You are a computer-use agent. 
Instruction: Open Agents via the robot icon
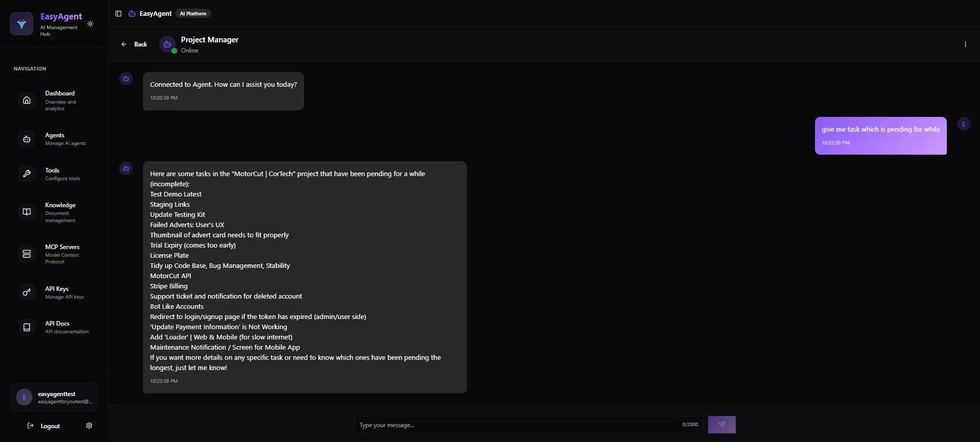pos(27,139)
